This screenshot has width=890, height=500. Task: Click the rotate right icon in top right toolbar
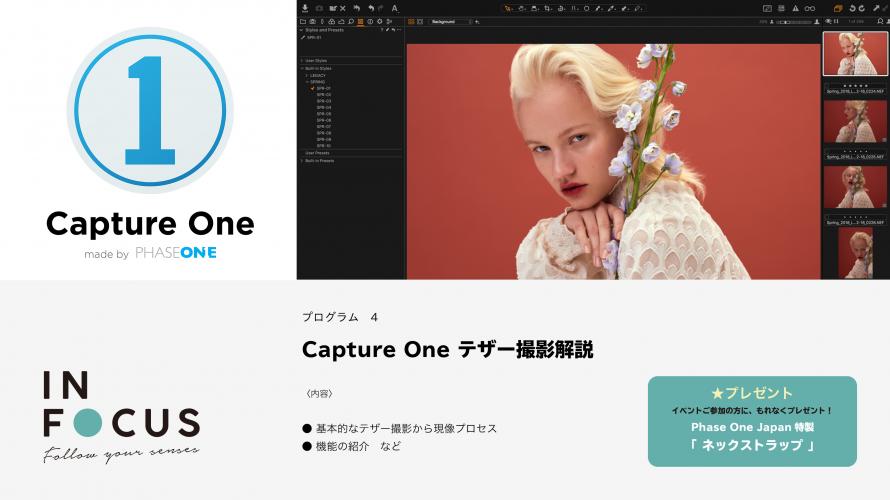pos(862,9)
